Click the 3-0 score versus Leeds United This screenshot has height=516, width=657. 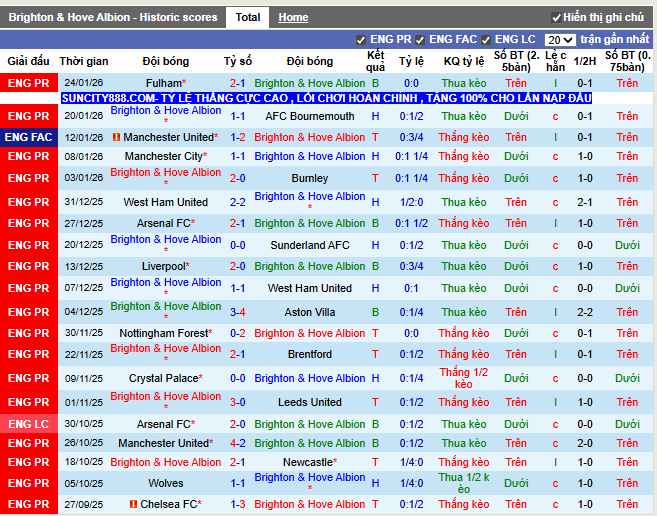click(238, 402)
